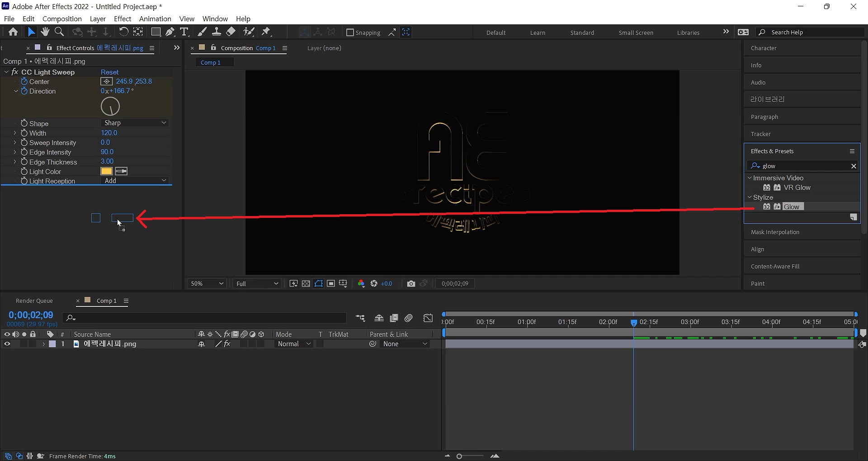Click the Direction angle dial

[110, 107]
